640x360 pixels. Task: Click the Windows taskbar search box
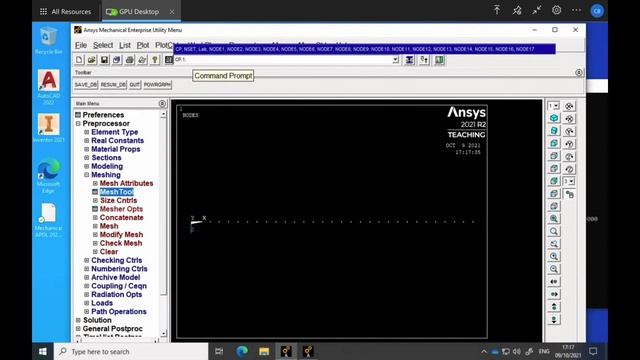coord(131,351)
